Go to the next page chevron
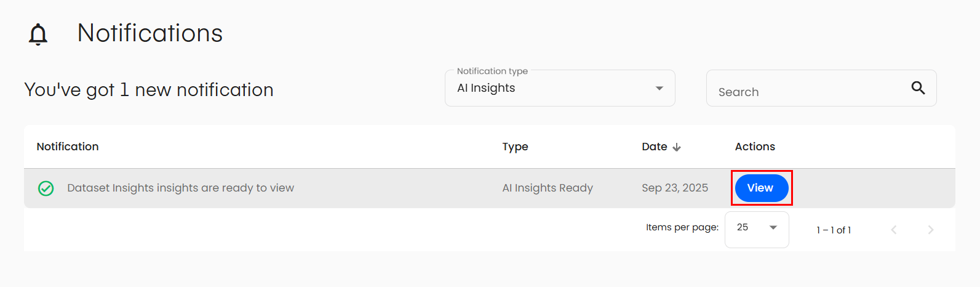This screenshot has width=980, height=287. [x=930, y=230]
